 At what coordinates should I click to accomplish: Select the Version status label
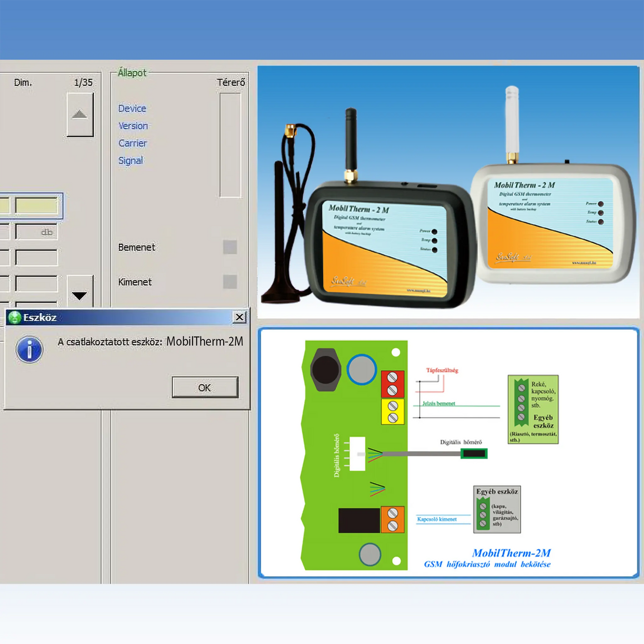133,126
